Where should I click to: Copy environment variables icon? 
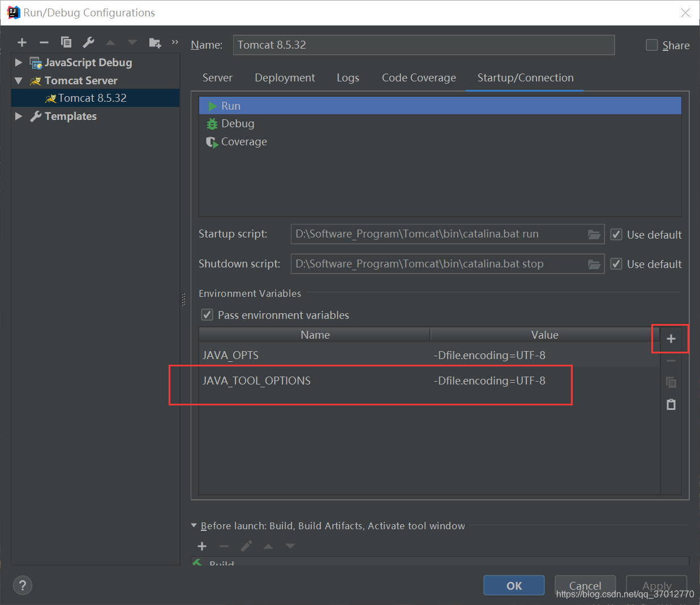pyautogui.click(x=671, y=383)
